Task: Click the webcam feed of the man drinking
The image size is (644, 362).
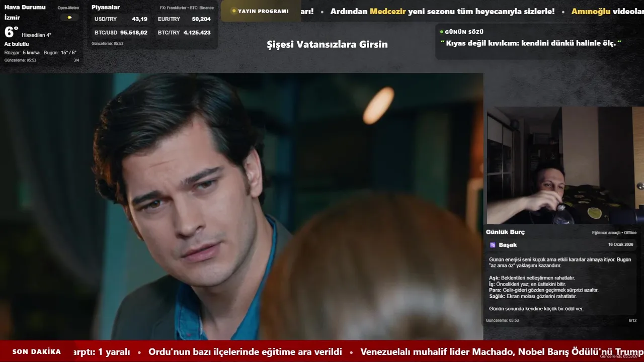Action: (x=565, y=165)
